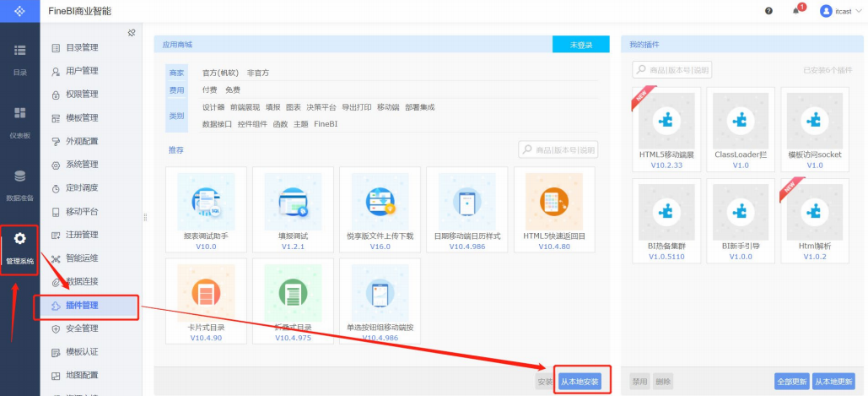Select 数据接口 category
The width and height of the screenshot is (868, 396).
(x=217, y=124)
